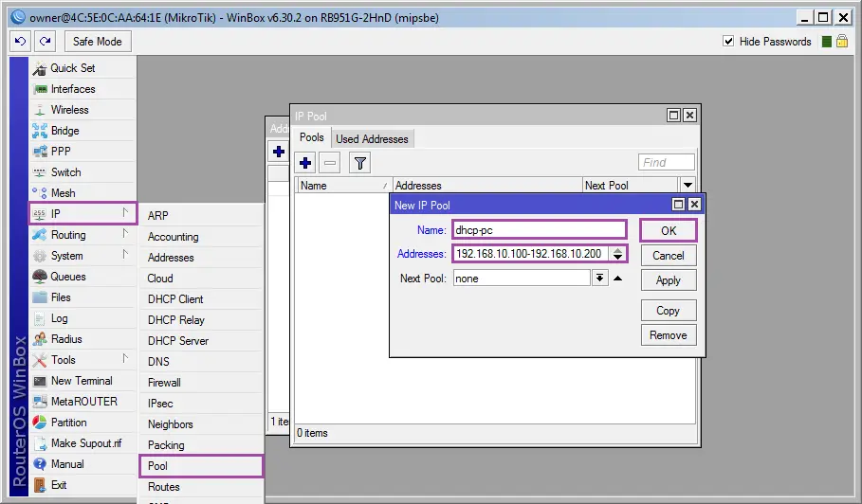Viewport: 862px width, 504px height.
Task: Confirm new pool with OK button
Action: pos(669,230)
